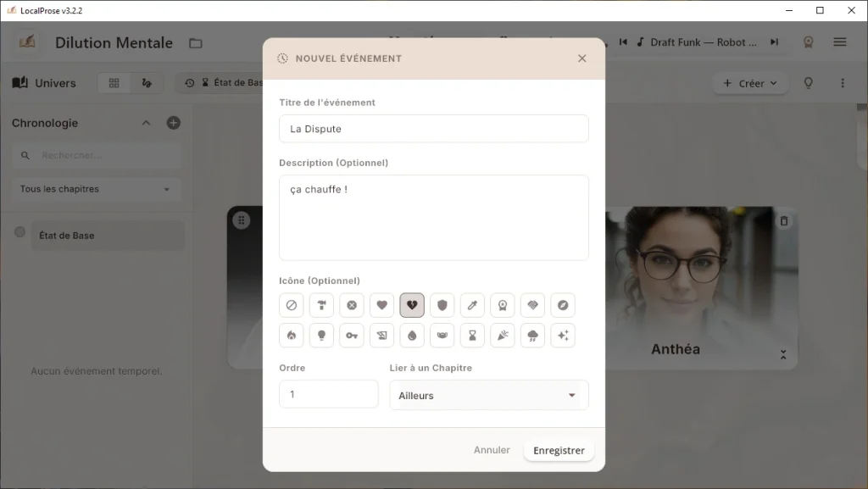Choose the eyedropper event icon
Viewport: 868px width, 489px height.
coord(472,305)
